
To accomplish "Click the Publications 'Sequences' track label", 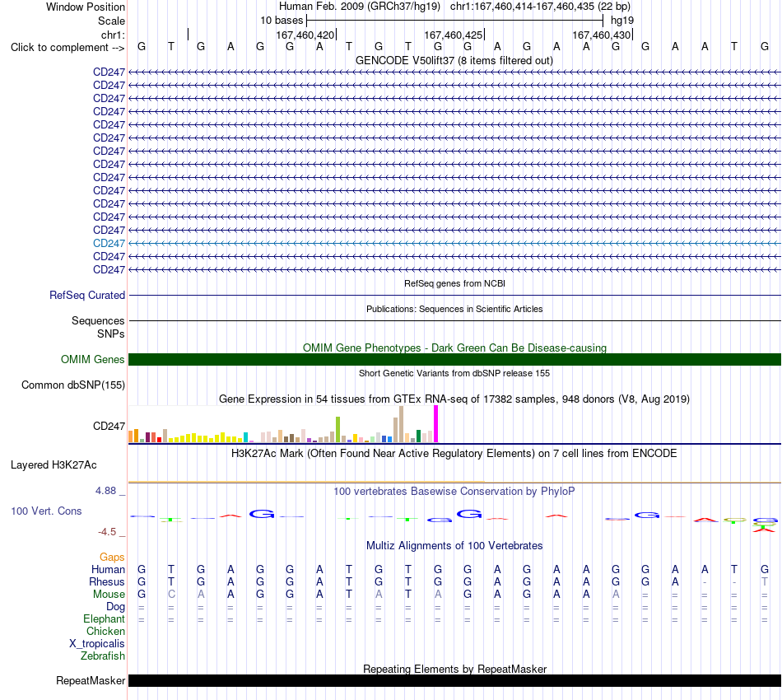I will (x=98, y=321).
